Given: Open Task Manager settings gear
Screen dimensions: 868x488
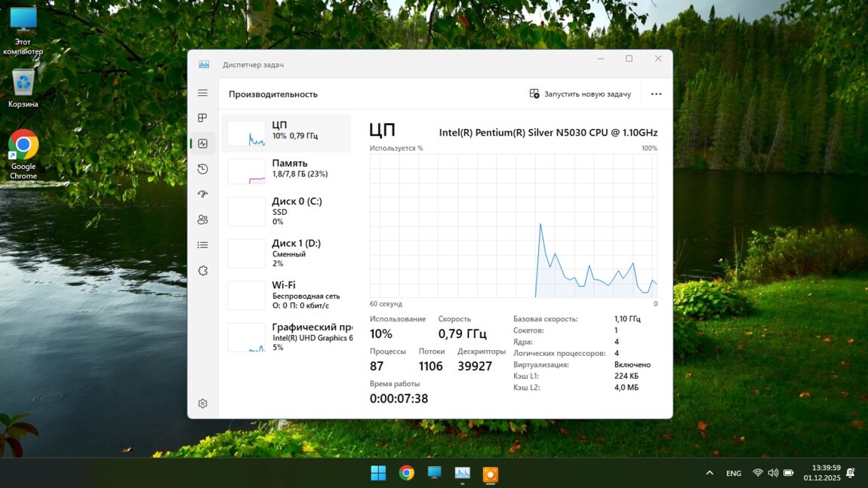Looking at the screenshot, I should click(202, 404).
